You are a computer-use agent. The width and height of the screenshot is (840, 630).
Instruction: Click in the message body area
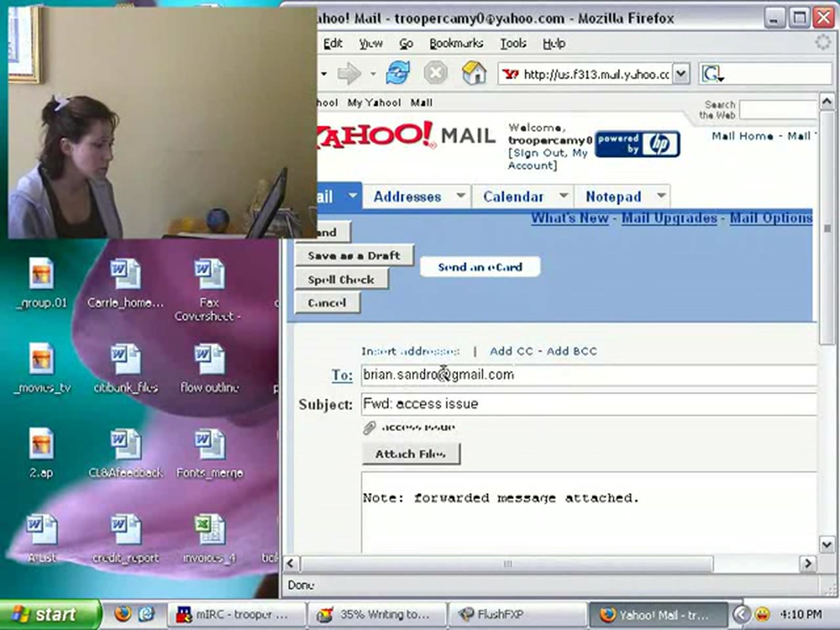589,512
